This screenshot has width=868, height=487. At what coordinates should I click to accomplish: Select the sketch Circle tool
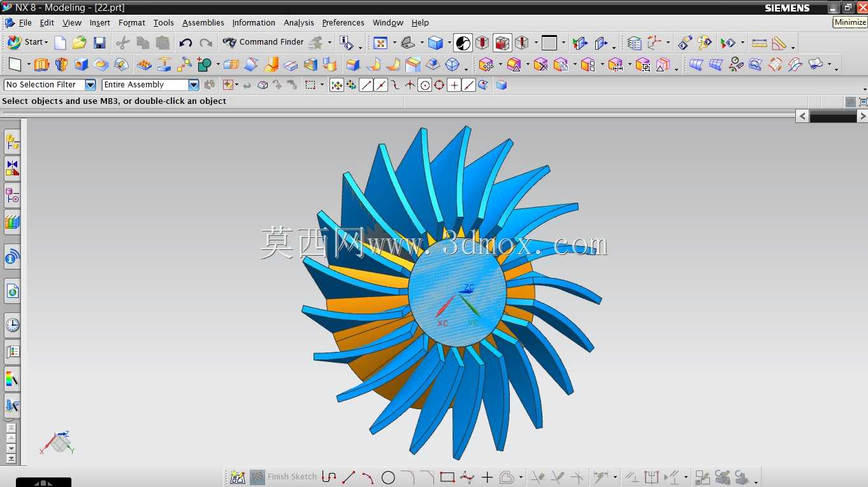pyautogui.click(x=388, y=477)
